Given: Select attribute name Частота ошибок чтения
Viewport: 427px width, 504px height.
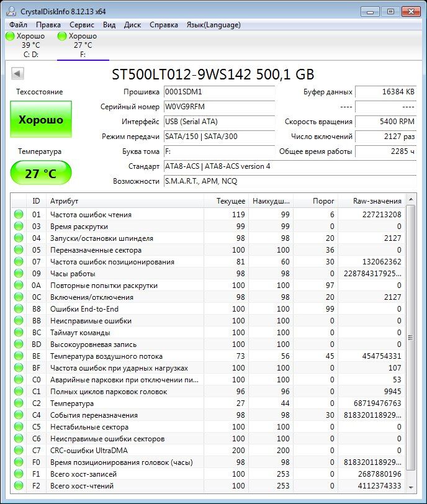Looking at the screenshot, I should click(x=91, y=215).
